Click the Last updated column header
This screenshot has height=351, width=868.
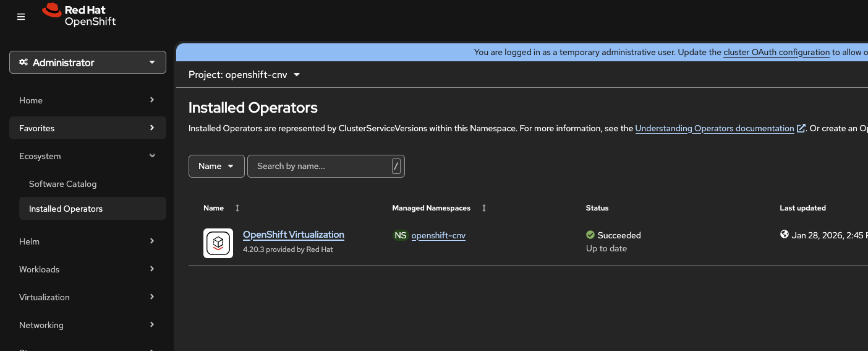[x=802, y=208]
